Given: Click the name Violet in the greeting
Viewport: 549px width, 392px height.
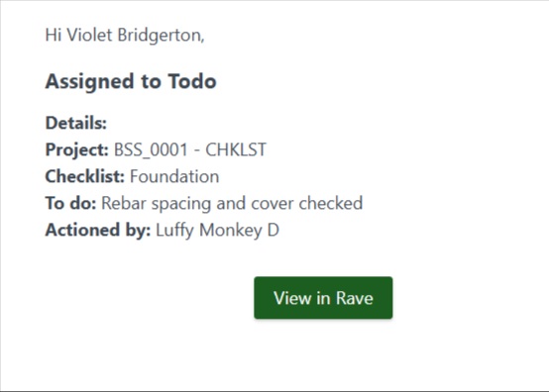Looking at the screenshot, I should click(89, 35).
